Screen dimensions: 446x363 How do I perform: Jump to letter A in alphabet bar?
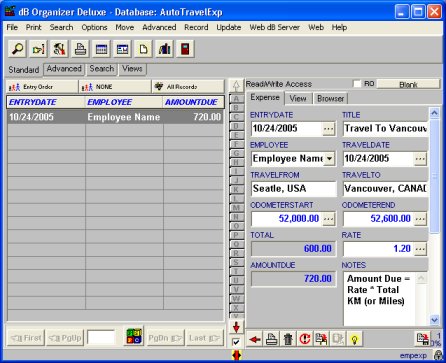pos(236,99)
